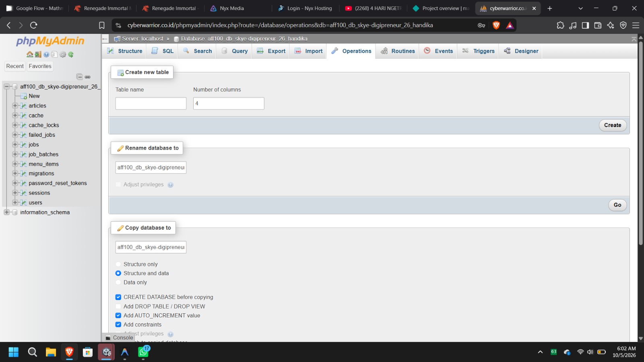Go to the Triggers tab
The height and width of the screenshot is (362, 644).
[478, 51]
